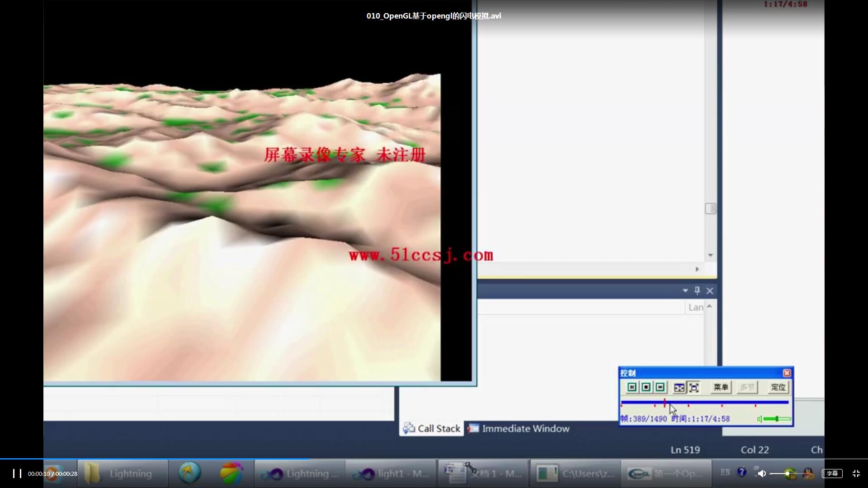Switch to the Call Stack tab
Screen dimensions: 868x488
[432, 428]
